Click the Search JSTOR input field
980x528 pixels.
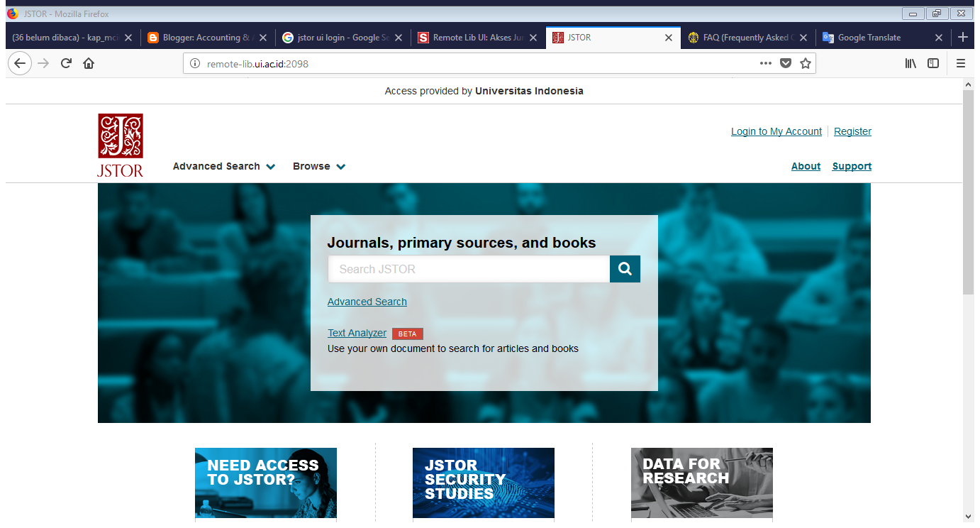(x=469, y=269)
